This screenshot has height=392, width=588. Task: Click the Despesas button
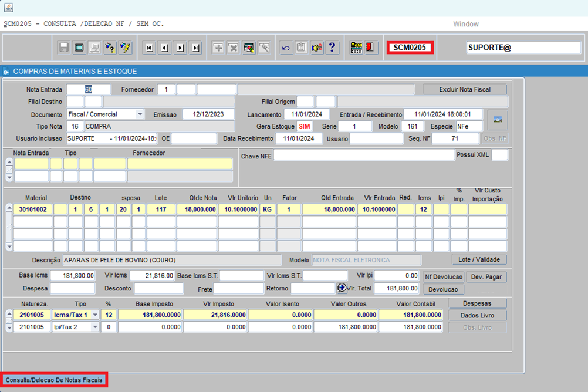click(x=477, y=303)
